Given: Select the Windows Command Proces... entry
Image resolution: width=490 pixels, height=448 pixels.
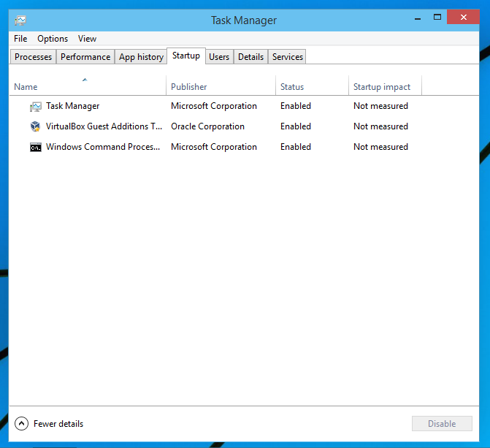Looking at the screenshot, I should tap(244, 147).
